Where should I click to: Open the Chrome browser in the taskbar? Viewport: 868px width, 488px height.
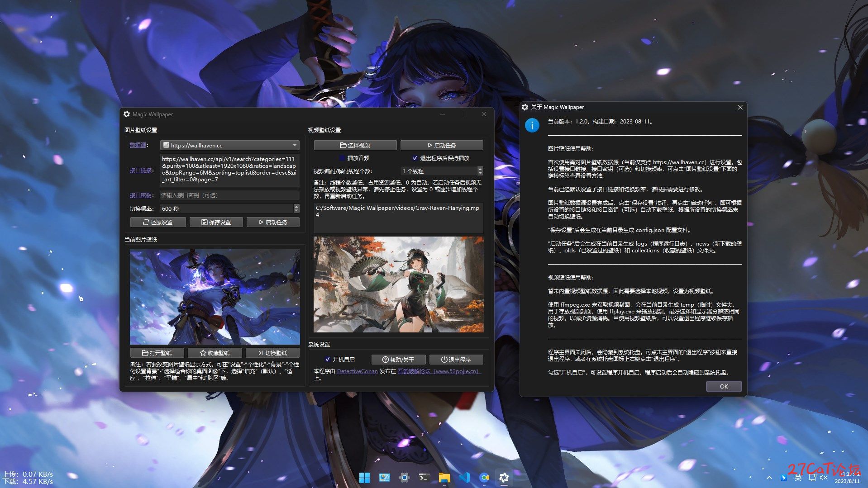tap(484, 477)
